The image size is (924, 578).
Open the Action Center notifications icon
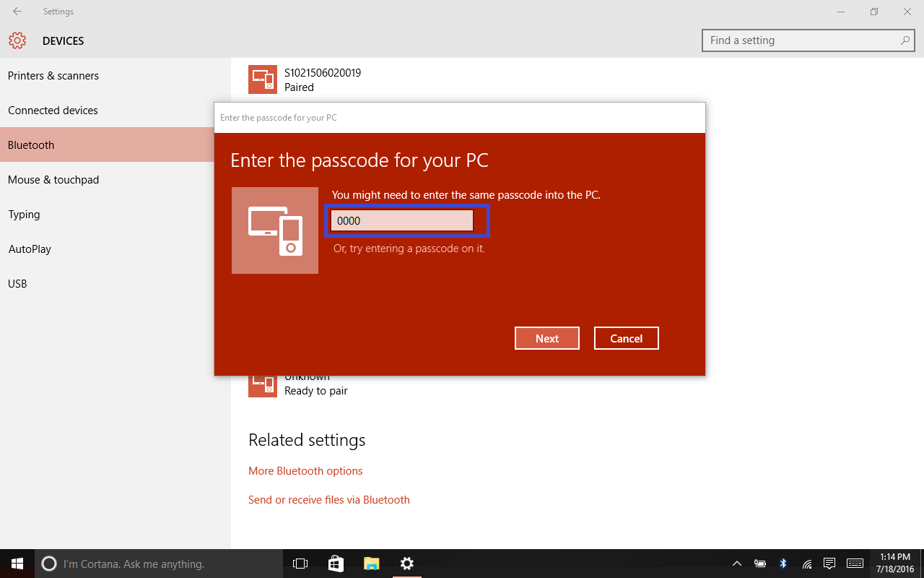click(x=829, y=564)
